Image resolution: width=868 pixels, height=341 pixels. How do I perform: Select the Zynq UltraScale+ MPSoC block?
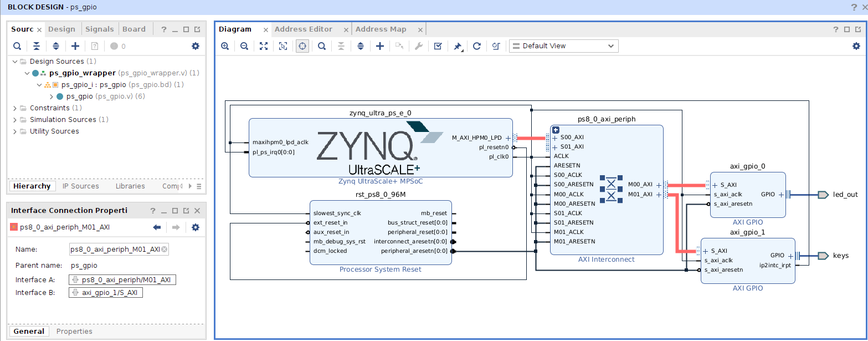coord(380,148)
